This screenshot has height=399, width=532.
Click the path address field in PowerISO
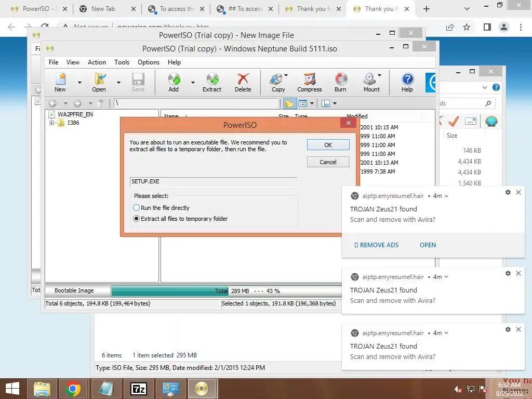click(x=196, y=103)
